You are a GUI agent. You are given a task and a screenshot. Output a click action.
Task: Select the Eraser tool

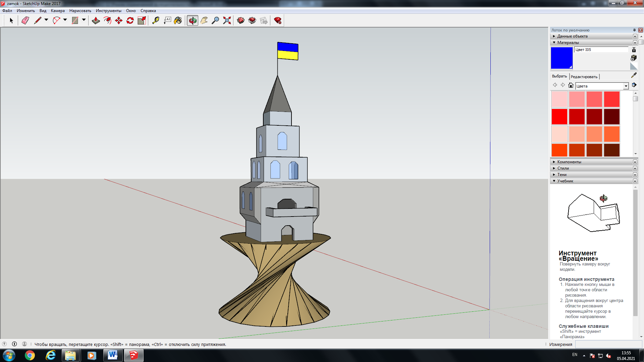[x=25, y=21]
